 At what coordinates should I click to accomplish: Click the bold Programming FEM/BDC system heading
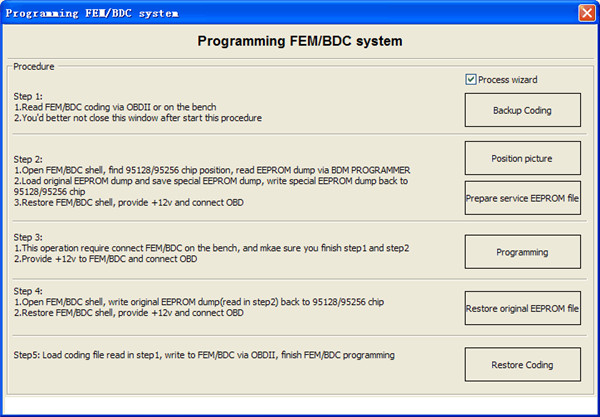[300, 42]
